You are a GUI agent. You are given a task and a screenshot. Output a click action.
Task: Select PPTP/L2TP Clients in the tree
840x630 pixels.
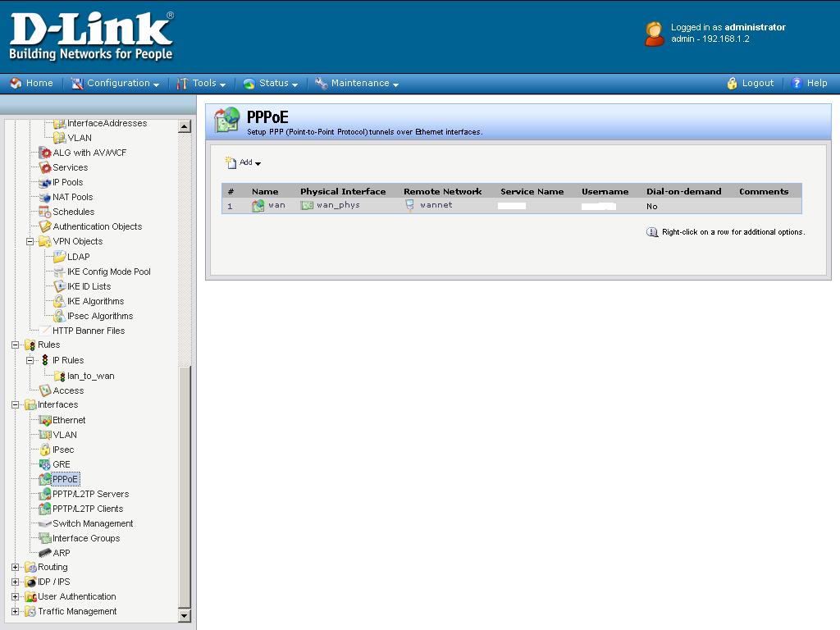tap(88, 509)
